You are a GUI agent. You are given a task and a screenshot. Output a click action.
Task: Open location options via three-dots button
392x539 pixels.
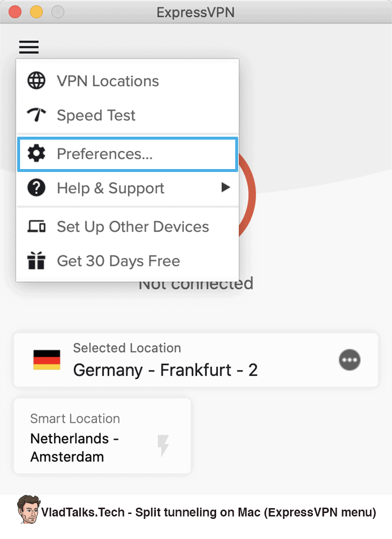(350, 360)
